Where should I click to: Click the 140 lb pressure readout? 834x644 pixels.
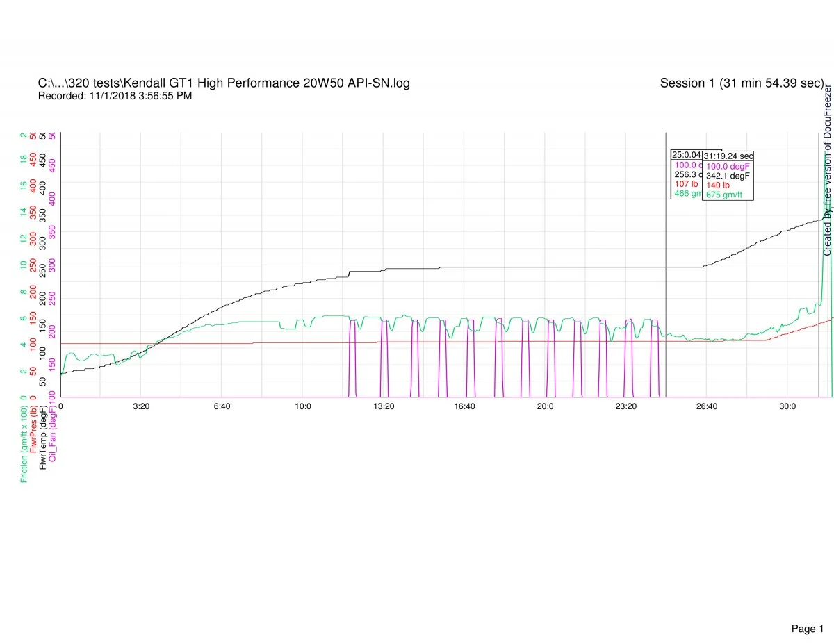[718, 185]
